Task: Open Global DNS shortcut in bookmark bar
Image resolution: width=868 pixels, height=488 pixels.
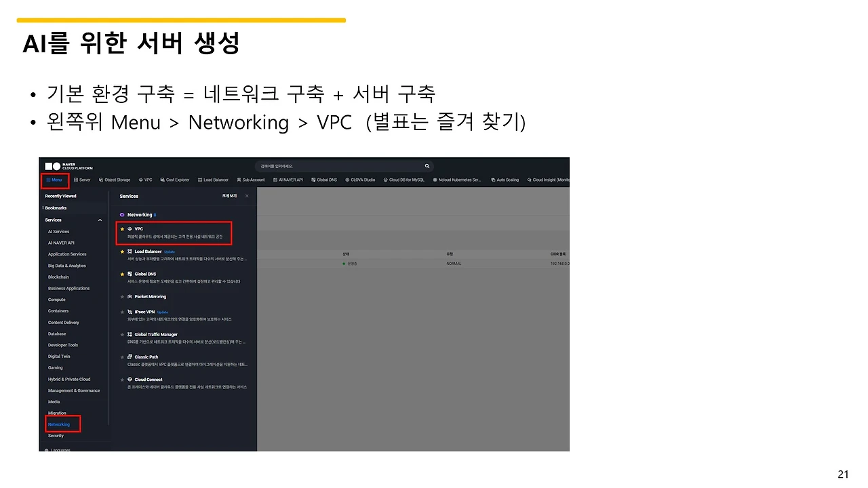Action: click(324, 180)
